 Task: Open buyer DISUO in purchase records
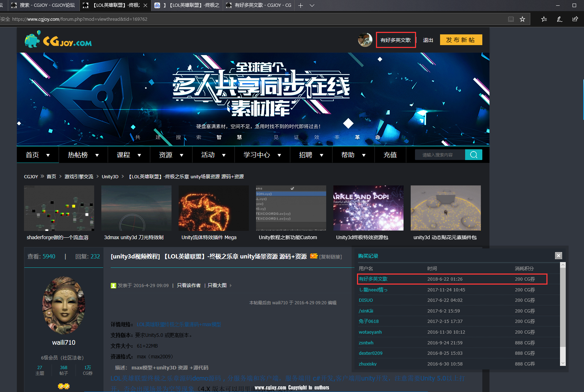click(366, 300)
